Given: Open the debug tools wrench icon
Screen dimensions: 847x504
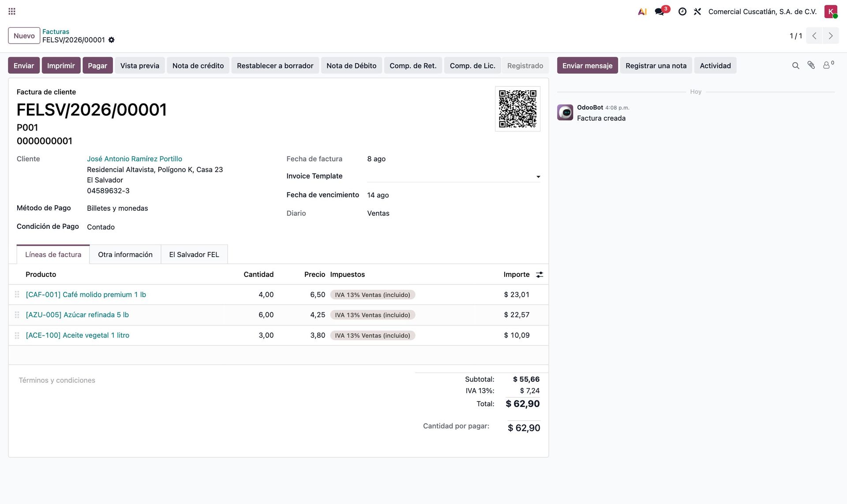Looking at the screenshot, I should point(697,11).
